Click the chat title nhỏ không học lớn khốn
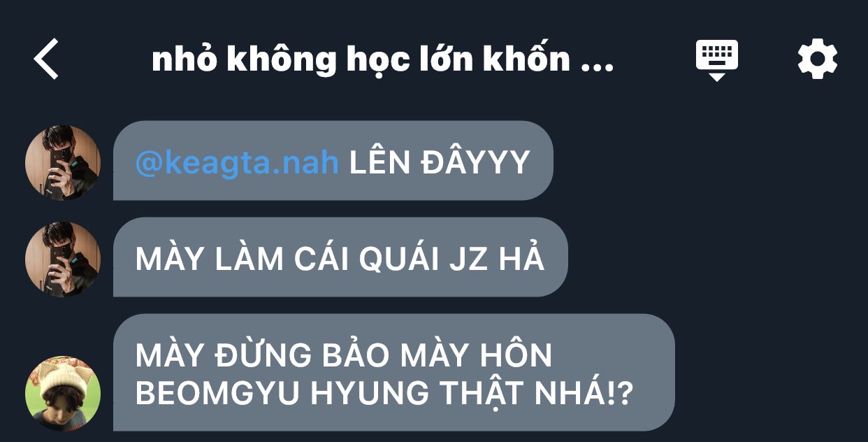This screenshot has width=868, height=442. coord(361,59)
